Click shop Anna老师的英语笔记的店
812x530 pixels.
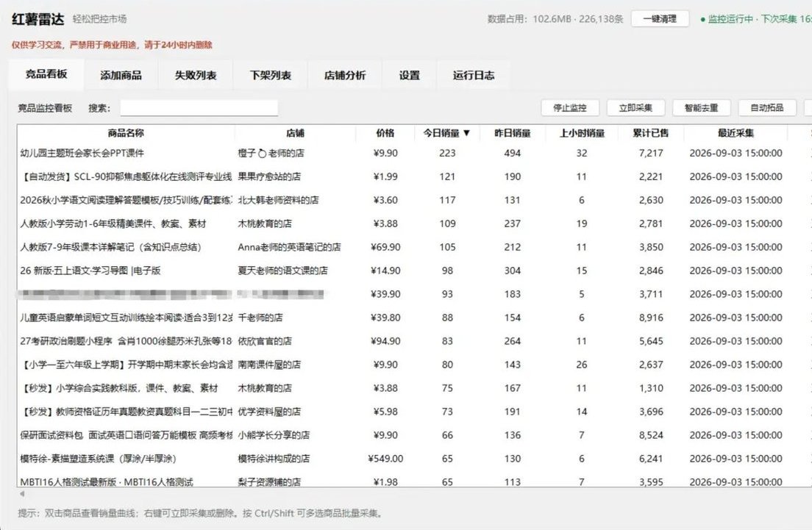289,247
